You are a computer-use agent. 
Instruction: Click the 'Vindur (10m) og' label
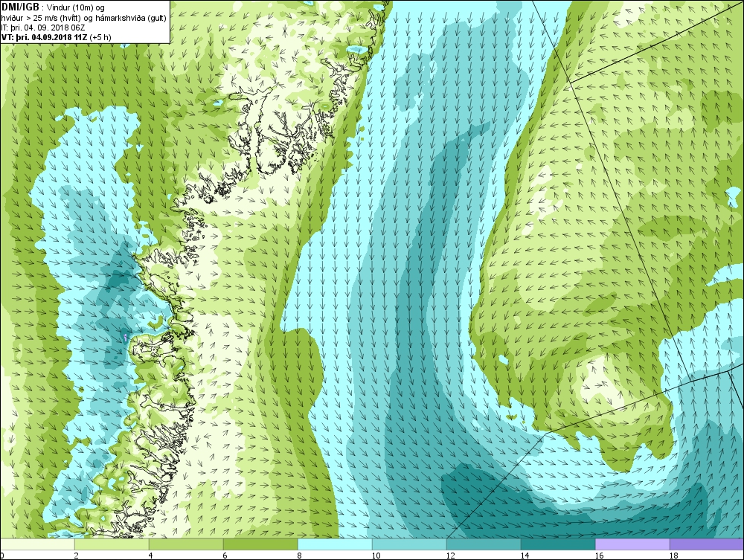[x=77, y=7]
